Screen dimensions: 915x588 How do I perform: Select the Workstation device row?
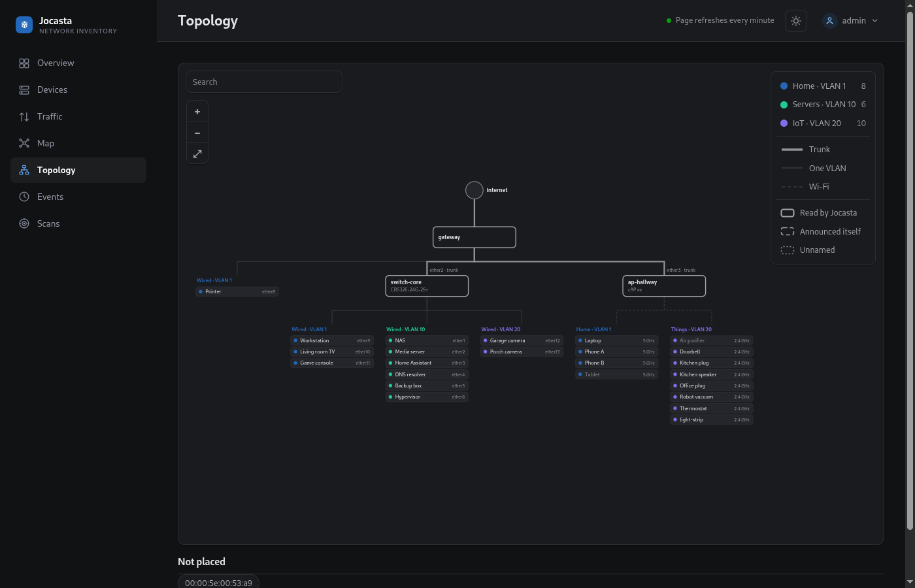(x=332, y=341)
